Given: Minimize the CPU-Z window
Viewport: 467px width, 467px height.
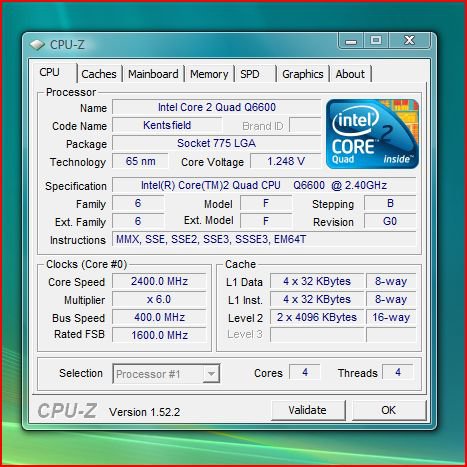Looking at the screenshot, I should (351, 41).
